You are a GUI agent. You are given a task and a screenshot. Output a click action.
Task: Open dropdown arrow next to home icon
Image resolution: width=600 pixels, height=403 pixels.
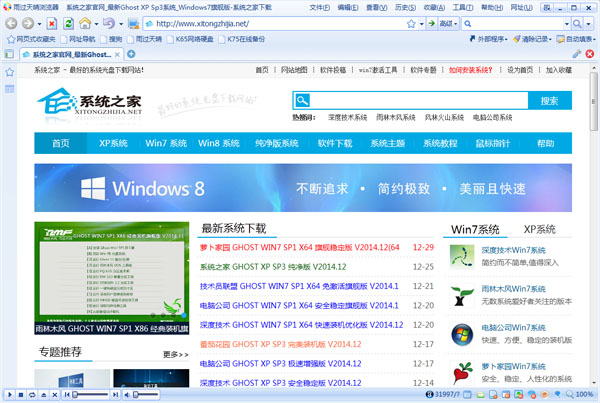(96, 24)
